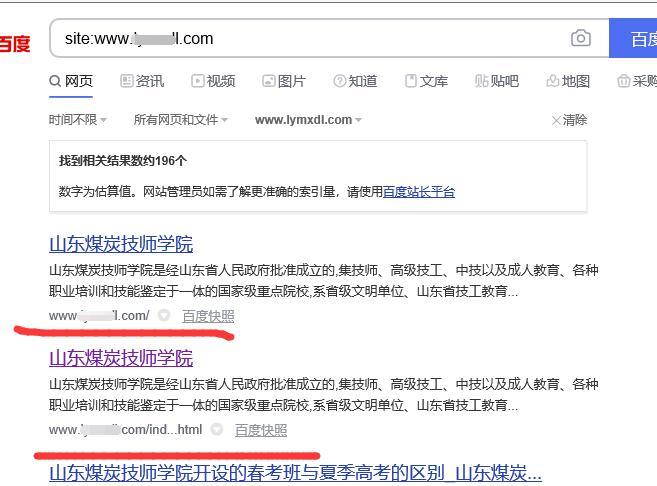Click the Baidu logo
This screenshot has width=657, height=486.
[14, 44]
